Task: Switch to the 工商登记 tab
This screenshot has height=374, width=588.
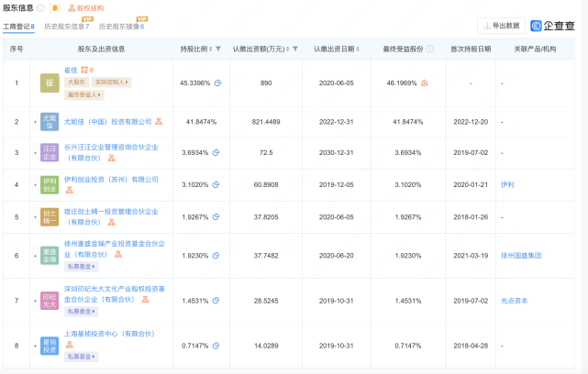Action: (18, 27)
